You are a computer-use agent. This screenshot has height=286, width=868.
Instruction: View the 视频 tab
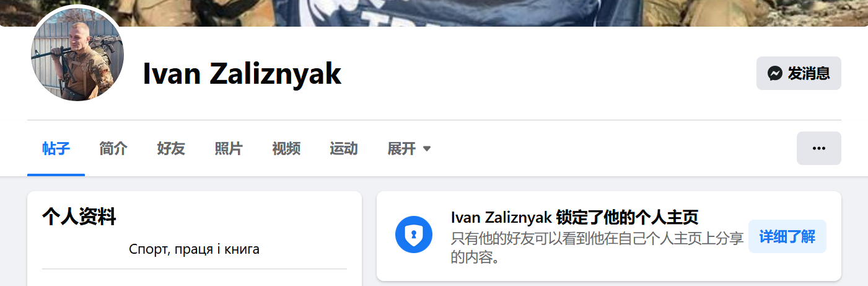(x=286, y=149)
